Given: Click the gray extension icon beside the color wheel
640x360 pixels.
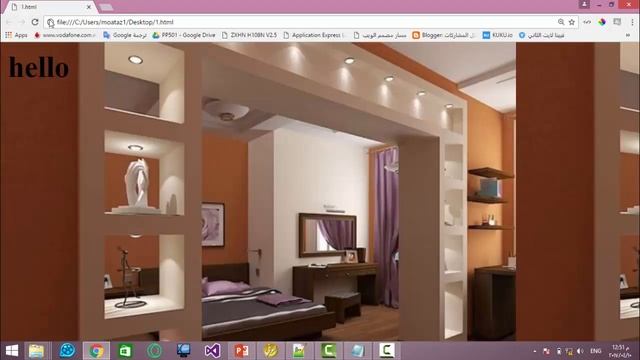Looking at the screenshot, I should pos(617,22).
